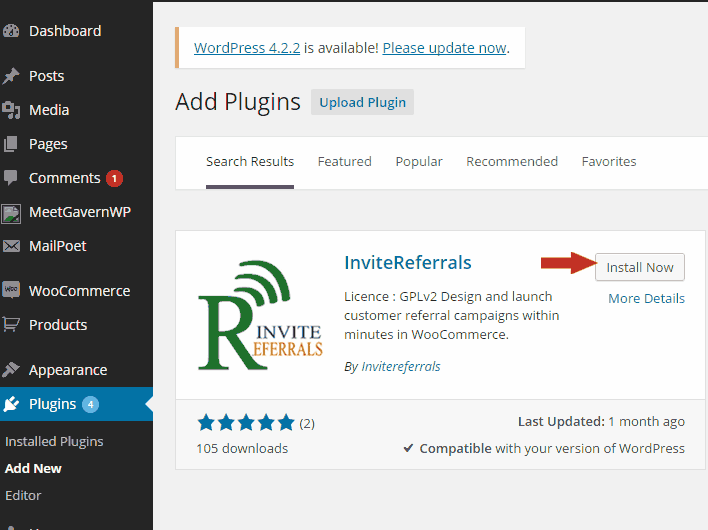Viewport: 708px width, 530px height.
Task: Switch to the Featured tab
Action: click(345, 162)
